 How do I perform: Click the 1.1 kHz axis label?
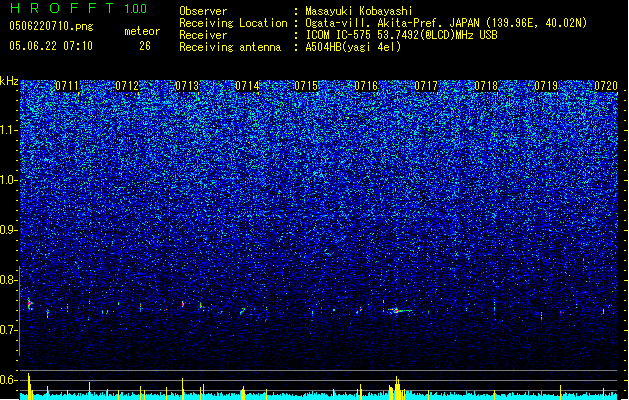coord(9,130)
